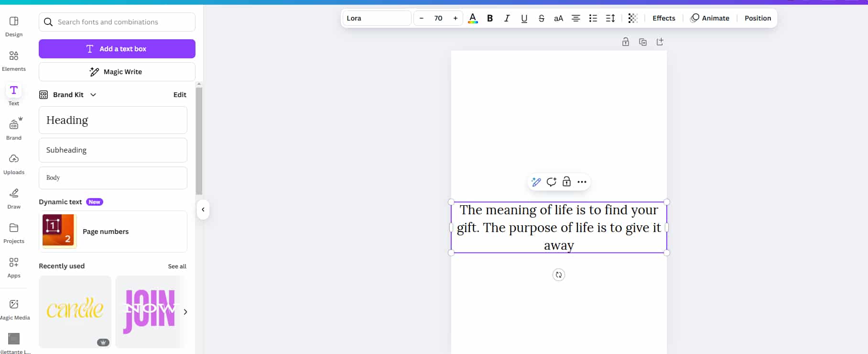Select the candle font combination thumbnail
Image resolution: width=868 pixels, height=354 pixels.
point(75,311)
